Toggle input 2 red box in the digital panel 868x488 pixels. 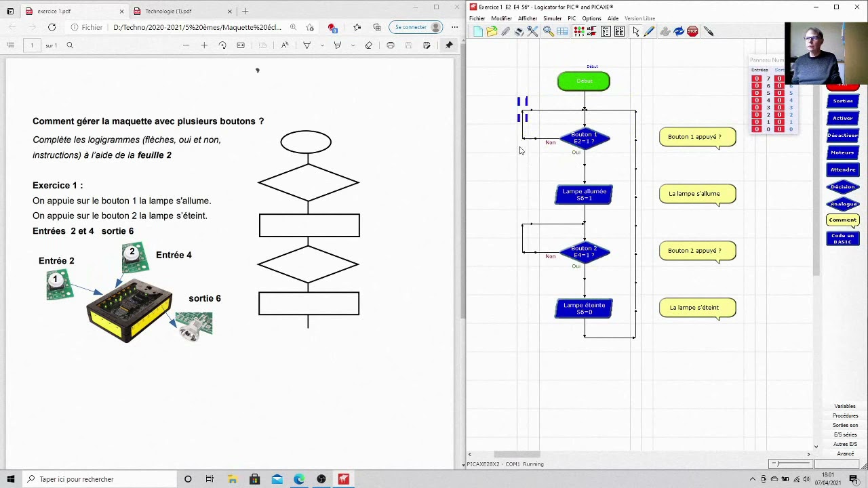pos(757,115)
